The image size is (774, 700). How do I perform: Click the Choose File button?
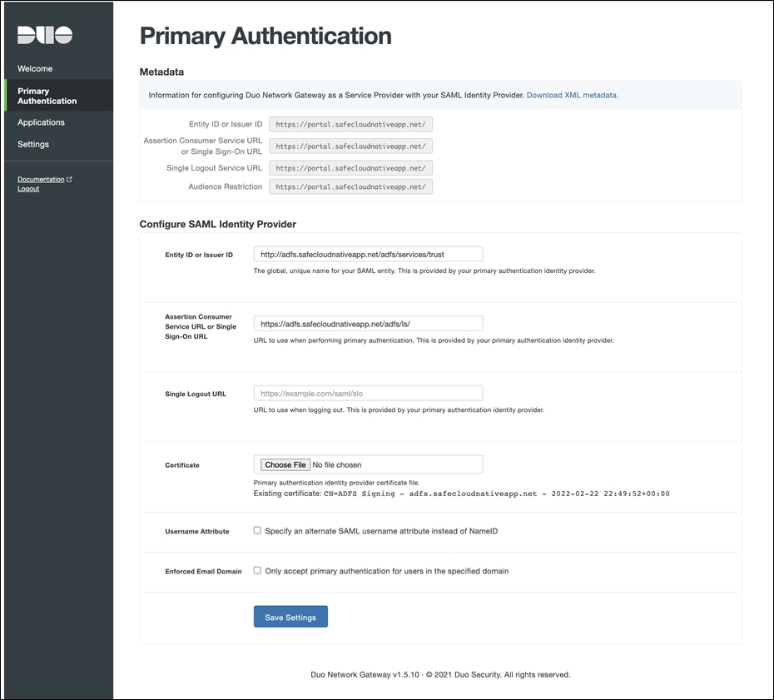(285, 464)
